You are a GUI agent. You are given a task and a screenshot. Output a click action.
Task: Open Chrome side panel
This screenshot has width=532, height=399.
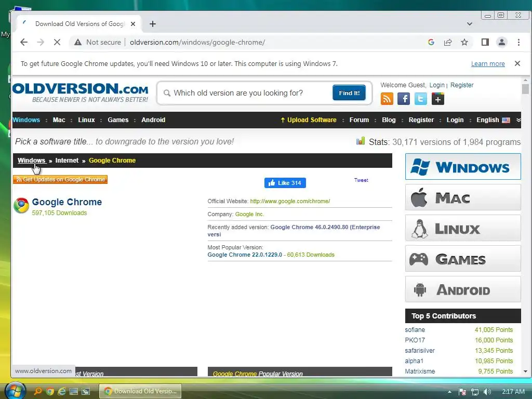[x=485, y=42]
